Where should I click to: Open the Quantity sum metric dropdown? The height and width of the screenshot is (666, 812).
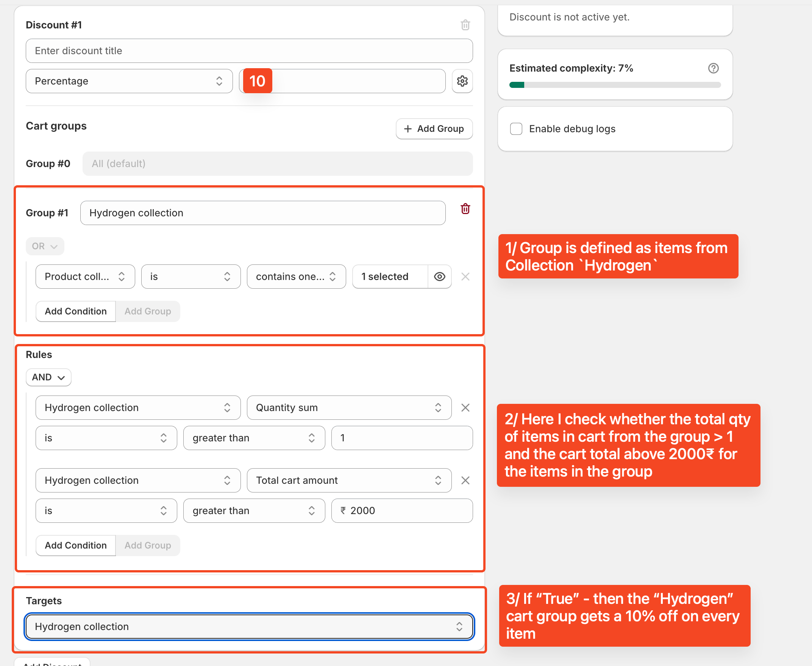click(x=349, y=407)
